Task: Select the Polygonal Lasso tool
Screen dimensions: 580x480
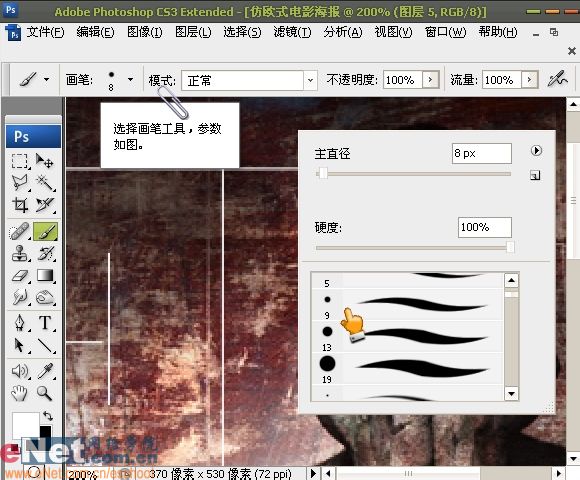Action: tap(20, 183)
